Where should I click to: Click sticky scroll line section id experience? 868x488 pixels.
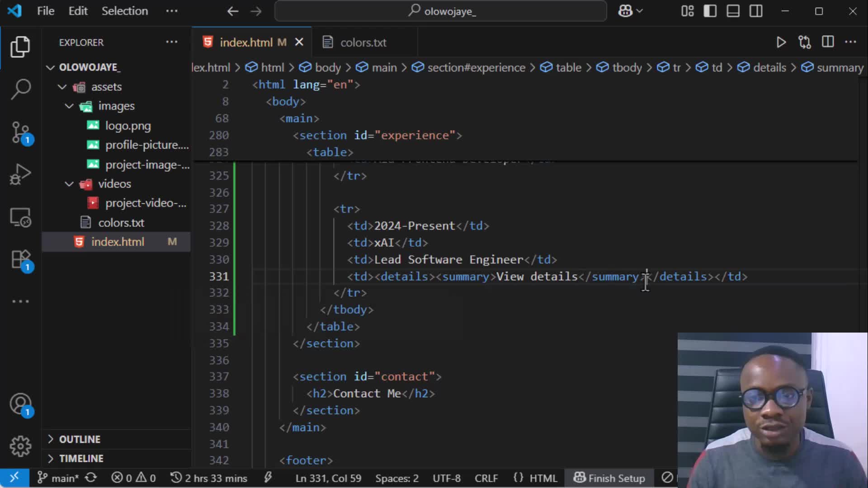[377, 135]
